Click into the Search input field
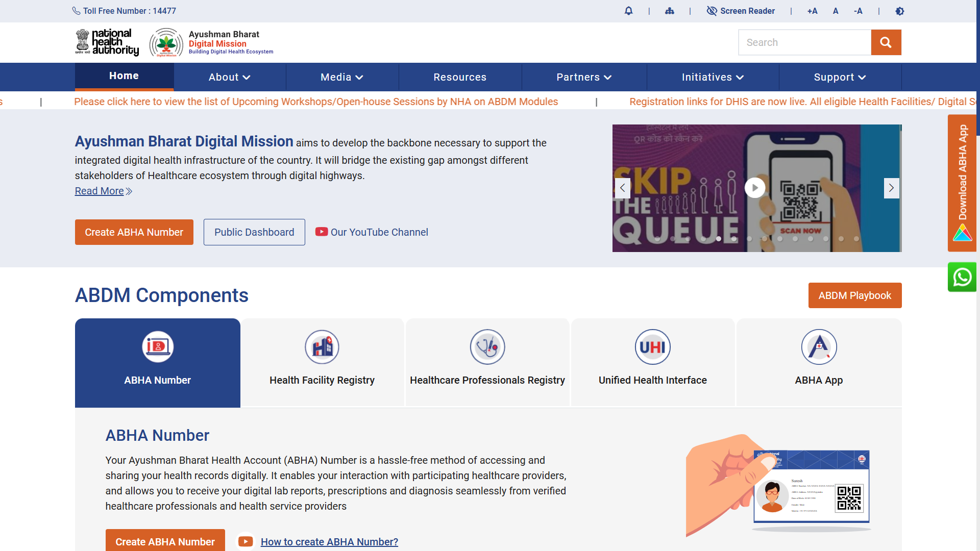Image resolution: width=980 pixels, height=551 pixels. click(805, 42)
